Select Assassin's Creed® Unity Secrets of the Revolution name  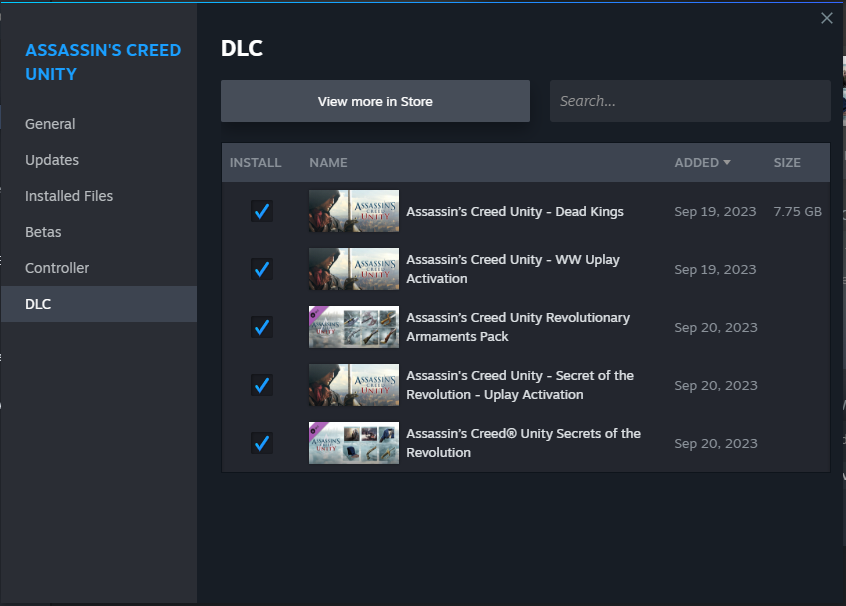coord(523,443)
